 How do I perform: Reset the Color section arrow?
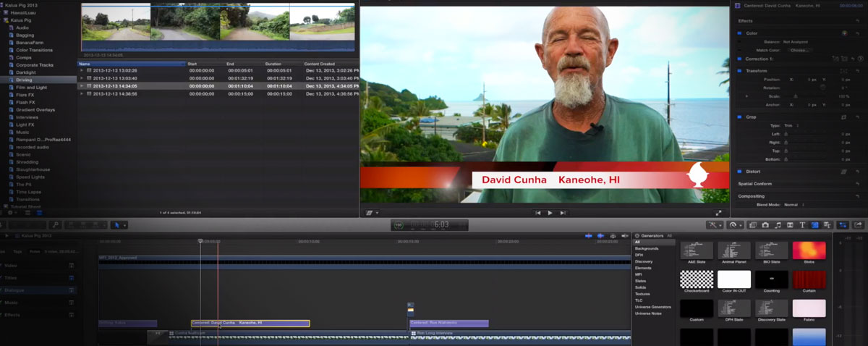click(857, 33)
